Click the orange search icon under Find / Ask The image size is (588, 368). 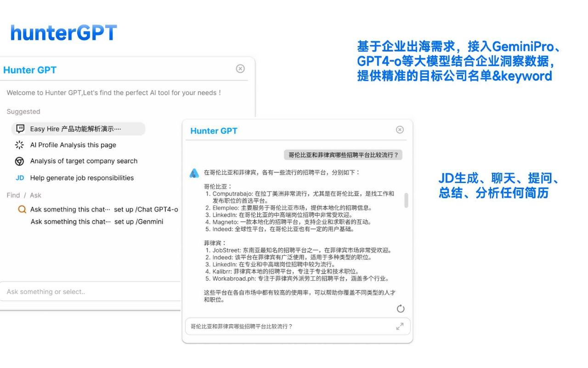(22, 209)
